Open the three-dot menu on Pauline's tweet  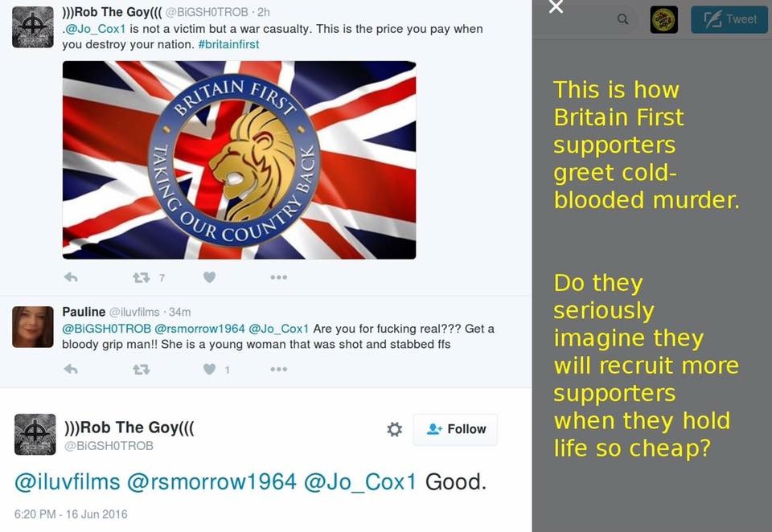279,369
